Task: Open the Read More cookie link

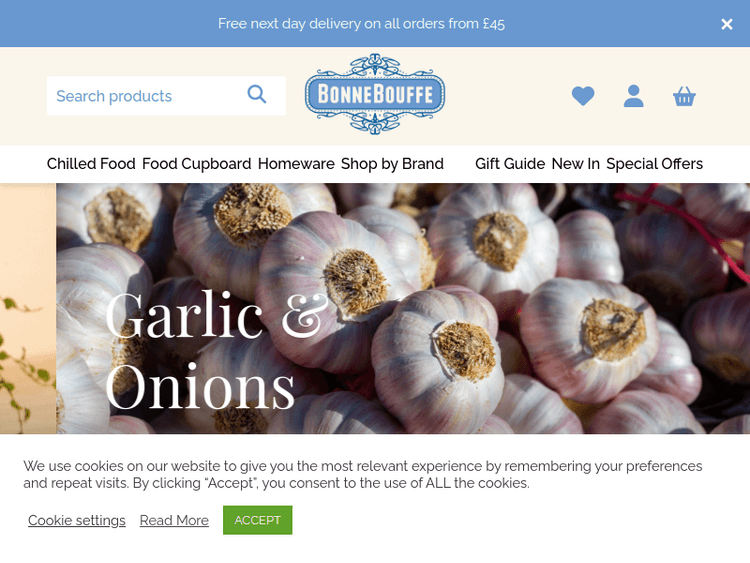Action: (x=174, y=520)
